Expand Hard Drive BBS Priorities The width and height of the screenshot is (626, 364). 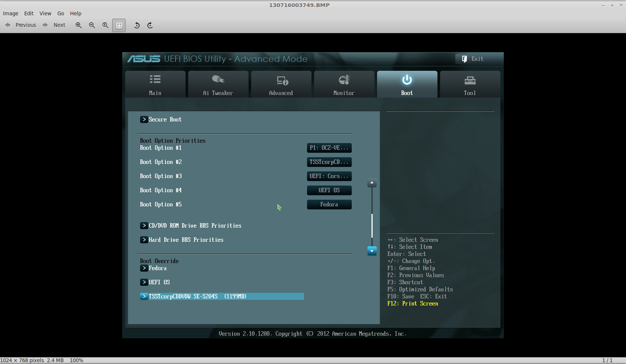pyautogui.click(x=182, y=240)
